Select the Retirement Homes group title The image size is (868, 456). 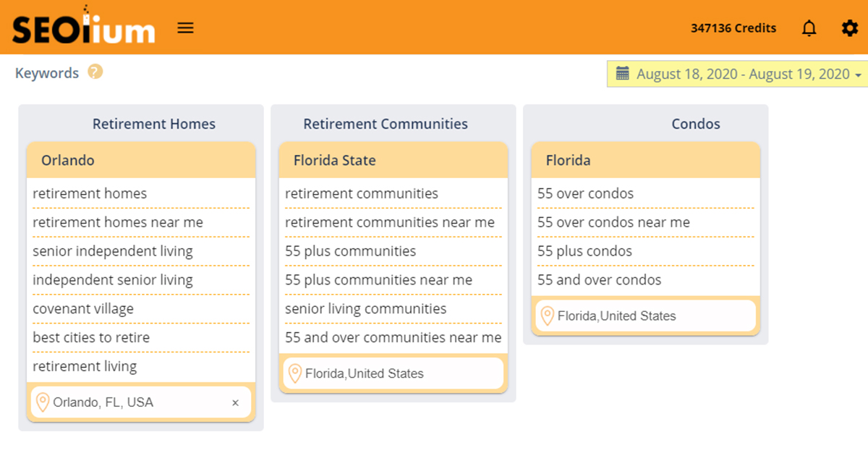[x=154, y=124]
